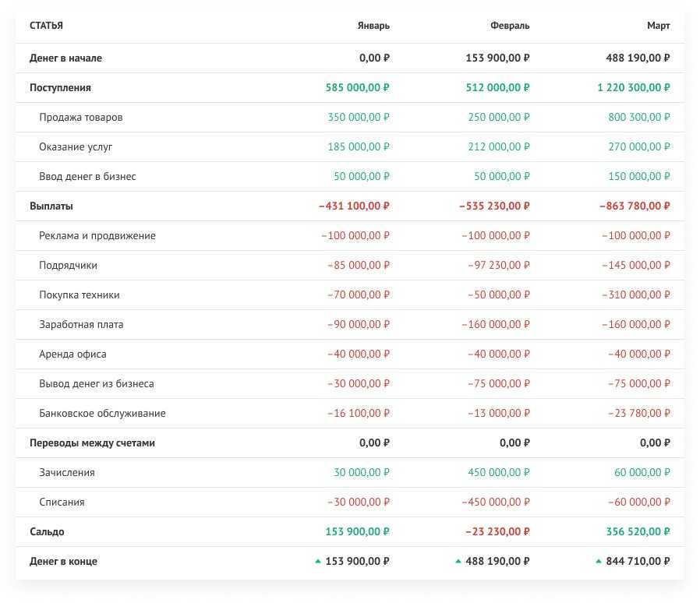Collapse the Поступления group row
Screen dimensions: 700x603
[60, 88]
